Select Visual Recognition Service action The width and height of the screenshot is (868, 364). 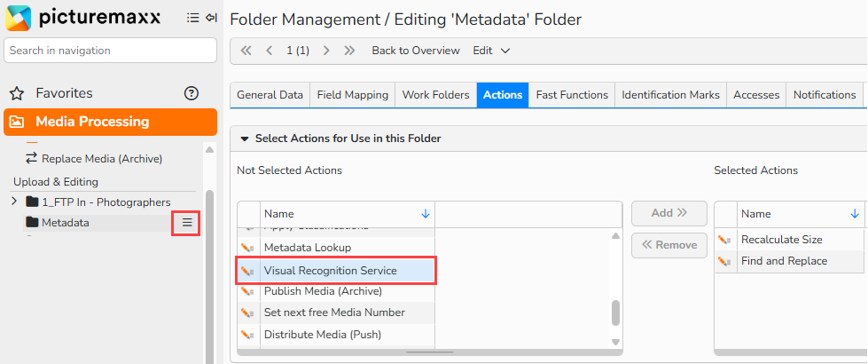pos(336,271)
